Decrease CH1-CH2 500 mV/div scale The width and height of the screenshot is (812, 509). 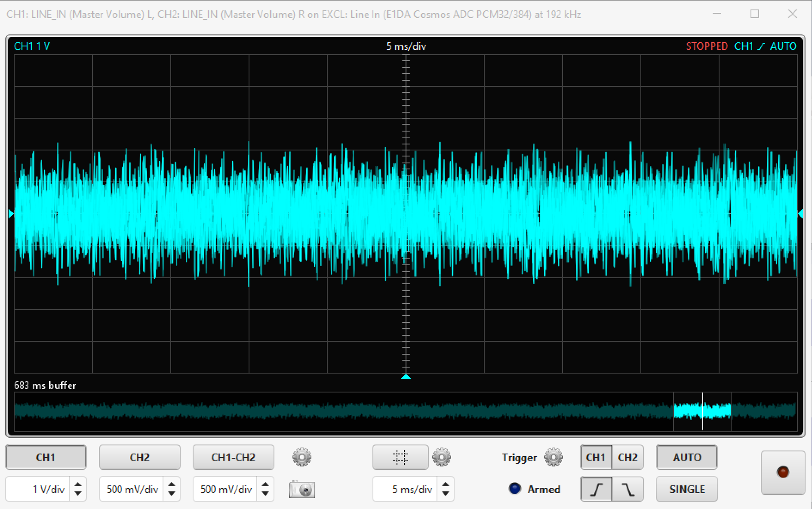(265, 494)
